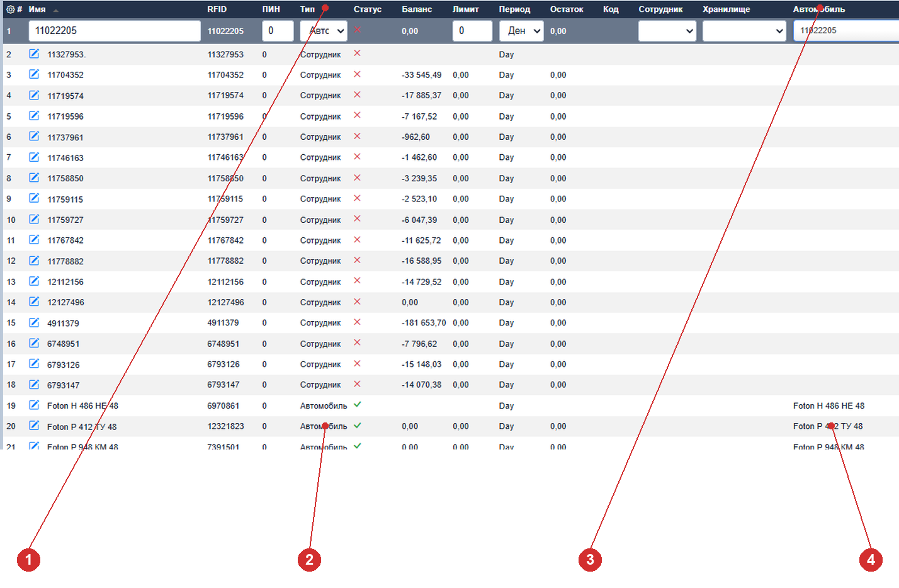Sort by the Статус column header
The height and width of the screenshot is (588, 899).
coord(368,9)
